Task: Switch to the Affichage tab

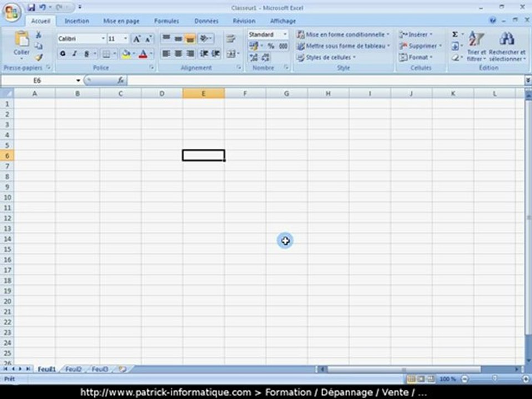Action: (283, 21)
